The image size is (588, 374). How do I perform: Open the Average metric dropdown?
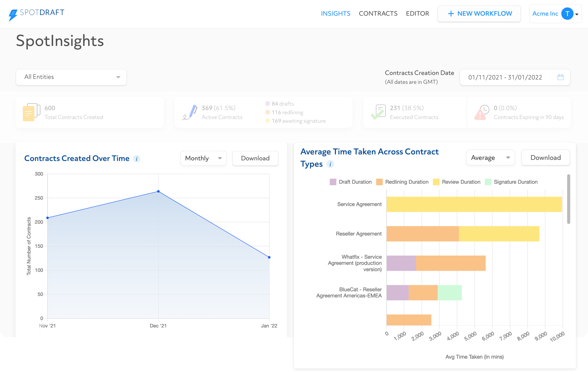pos(490,158)
